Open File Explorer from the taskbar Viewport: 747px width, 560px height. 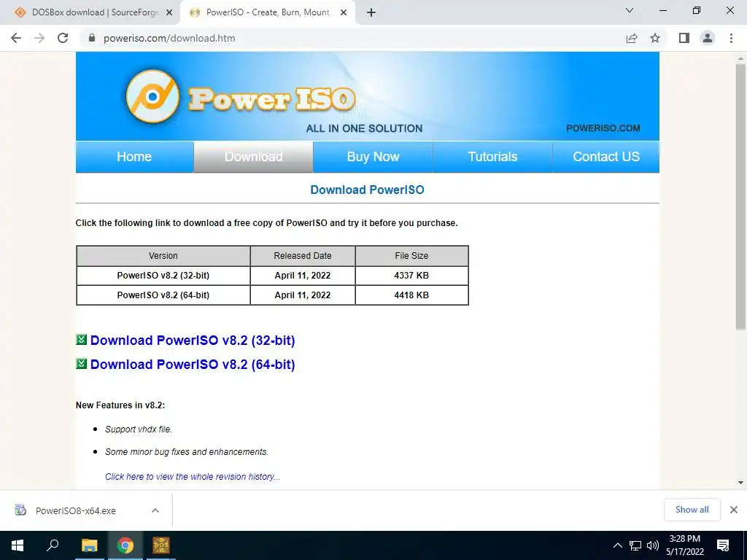point(89,545)
